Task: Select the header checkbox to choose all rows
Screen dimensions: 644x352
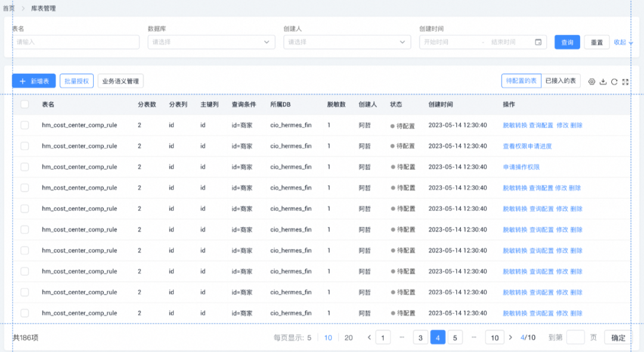Action: [24, 104]
